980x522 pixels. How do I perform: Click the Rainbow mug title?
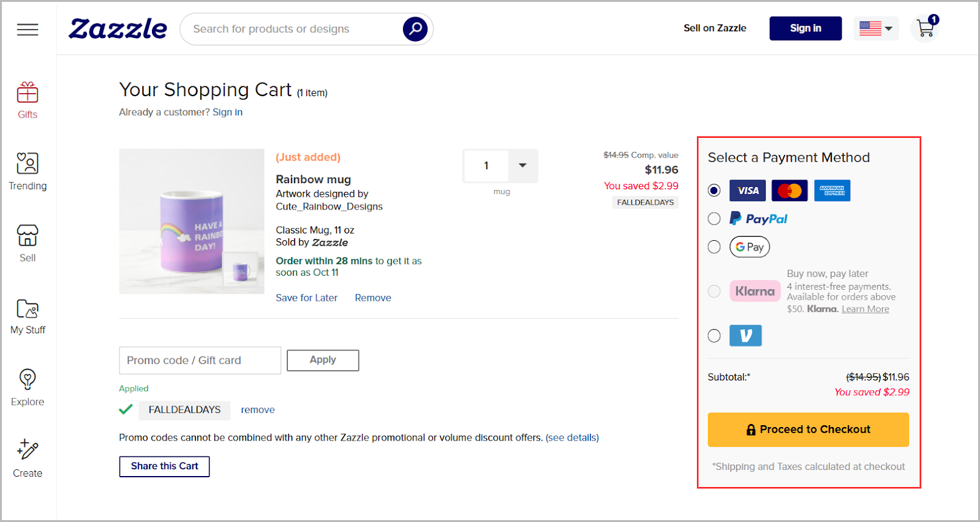[x=313, y=180]
